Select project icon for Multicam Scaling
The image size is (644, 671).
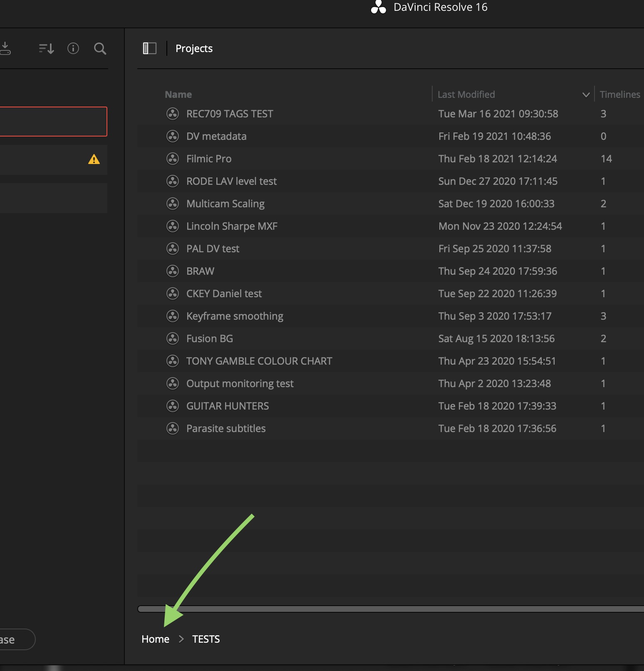(x=173, y=204)
